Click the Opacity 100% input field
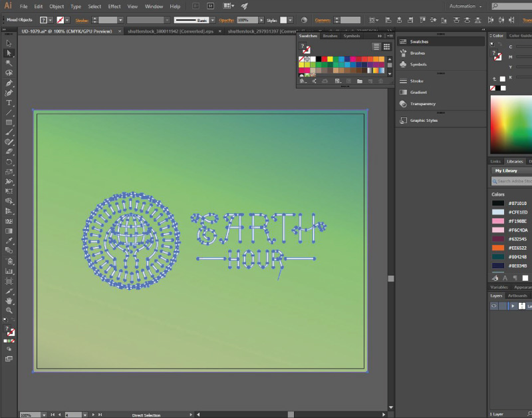Viewport: 532px width, 418px height. (247, 20)
